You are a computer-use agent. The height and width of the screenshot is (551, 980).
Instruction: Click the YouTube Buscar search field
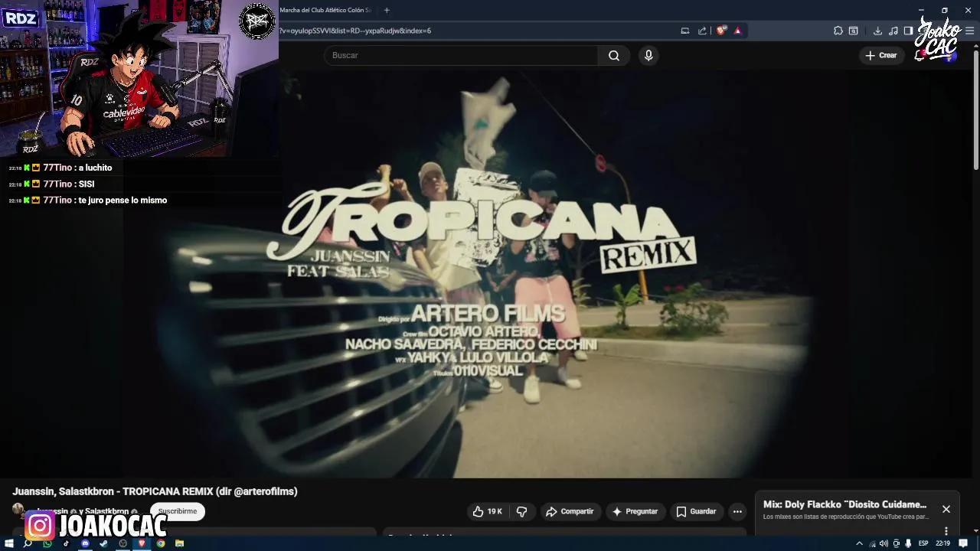462,55
